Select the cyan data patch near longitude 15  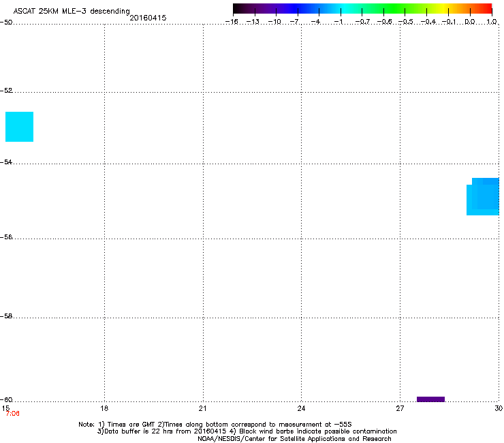[19, 127]
